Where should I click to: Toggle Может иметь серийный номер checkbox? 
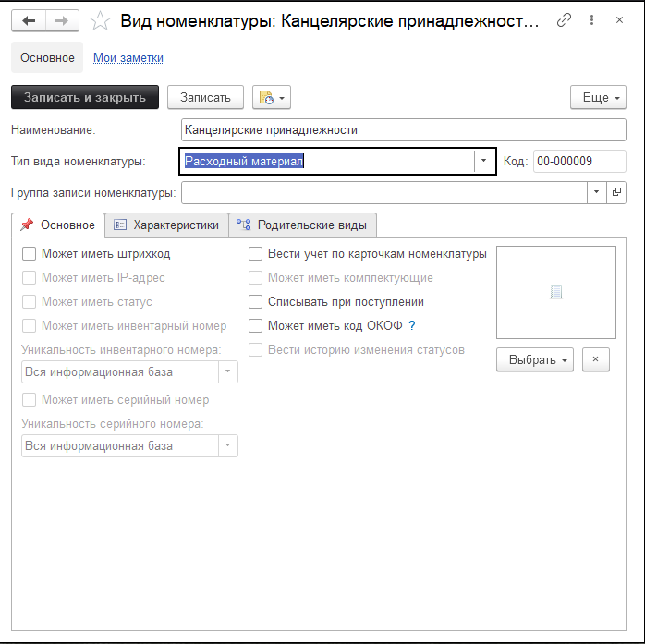pos(29,399)
